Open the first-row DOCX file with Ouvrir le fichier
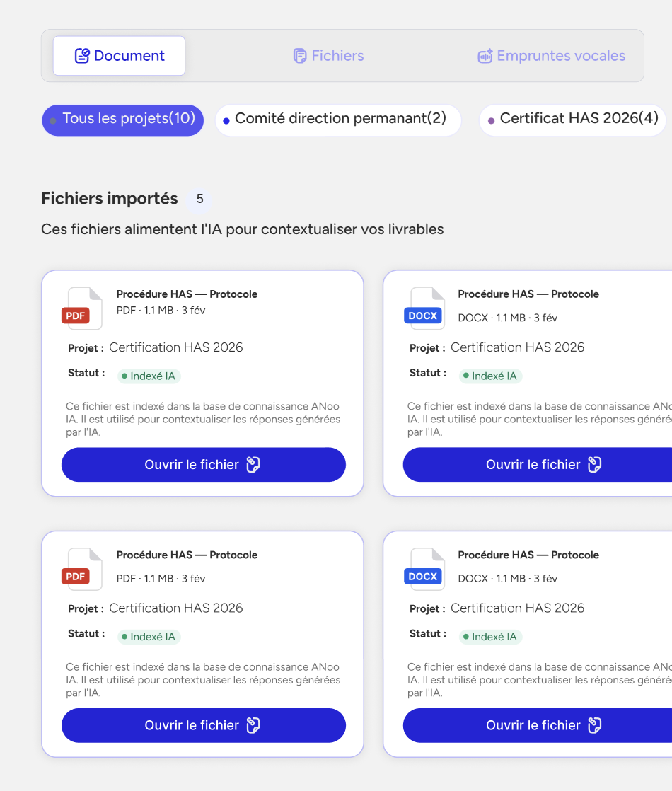Viewport: 672px width, 791px height. click(538, 465)
